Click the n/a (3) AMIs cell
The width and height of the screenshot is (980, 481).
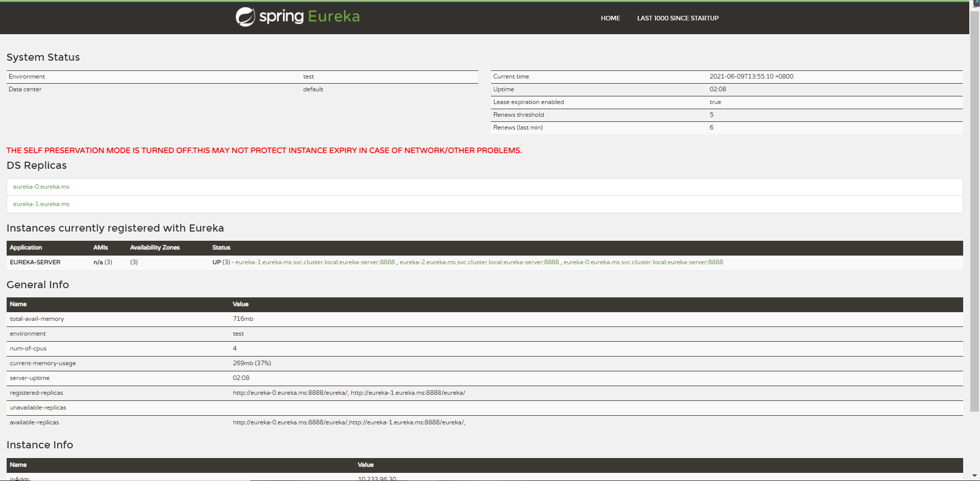pos(103,262)
